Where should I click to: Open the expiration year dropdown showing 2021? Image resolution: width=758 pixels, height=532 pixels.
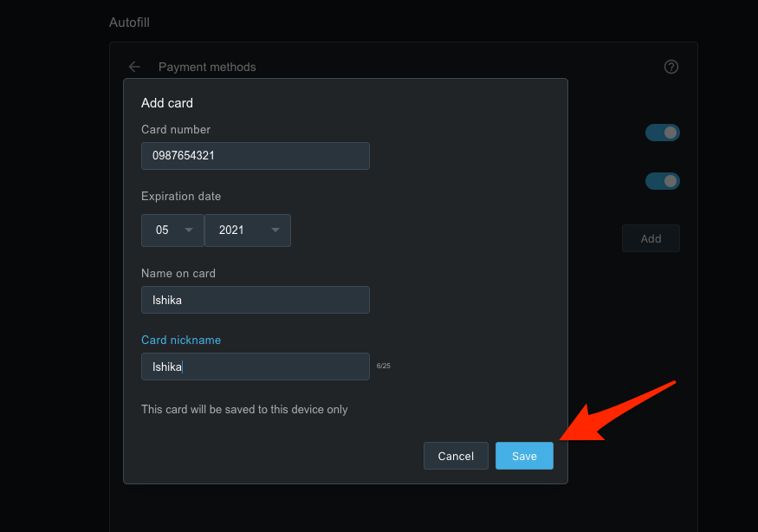pyautogui.click(x=248, y=230)
